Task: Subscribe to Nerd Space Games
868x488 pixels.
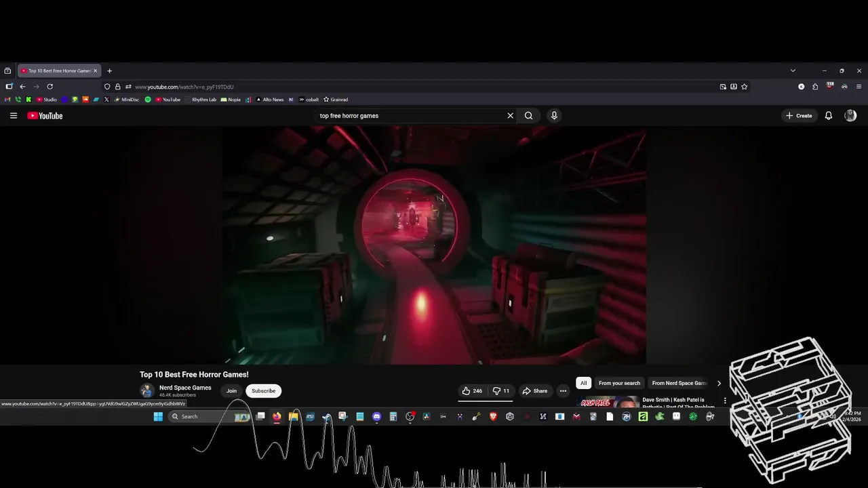Action: (264, 391)
